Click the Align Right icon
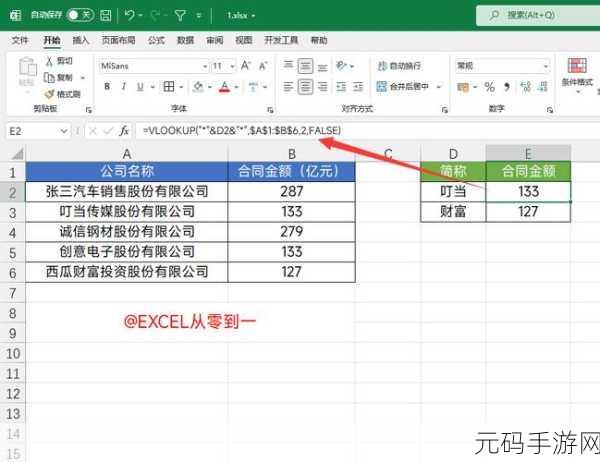The height and width of the screenshot is (462, 600). click(x=323, y=87)
